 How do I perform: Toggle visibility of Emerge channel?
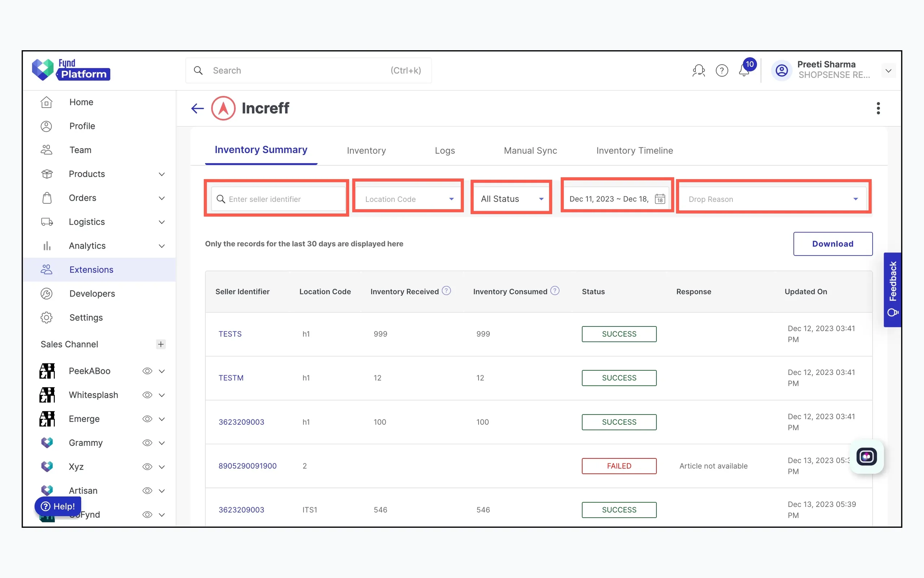pos(147,419)
